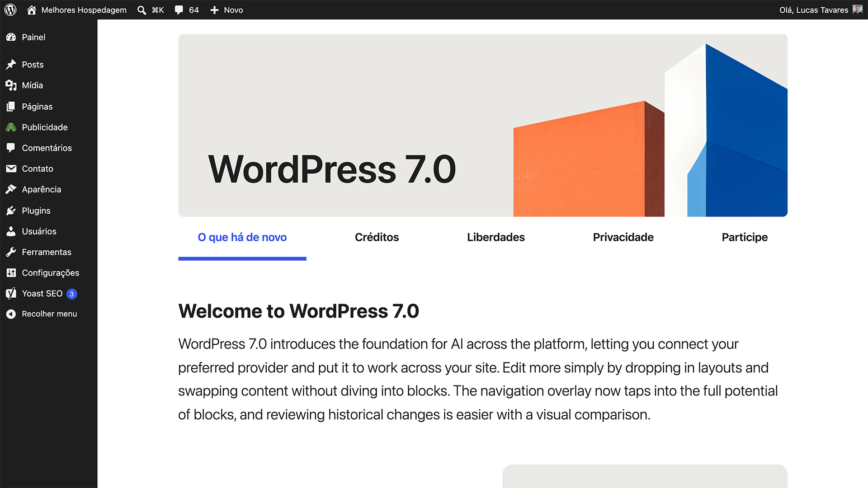
Task: Click the 64 comments count
Action: (194, 10)
